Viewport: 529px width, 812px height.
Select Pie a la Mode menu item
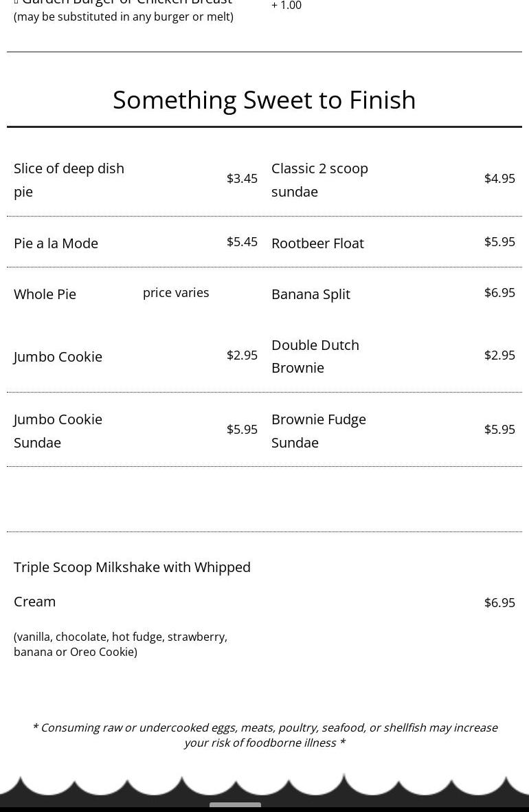tap(56, 243)
